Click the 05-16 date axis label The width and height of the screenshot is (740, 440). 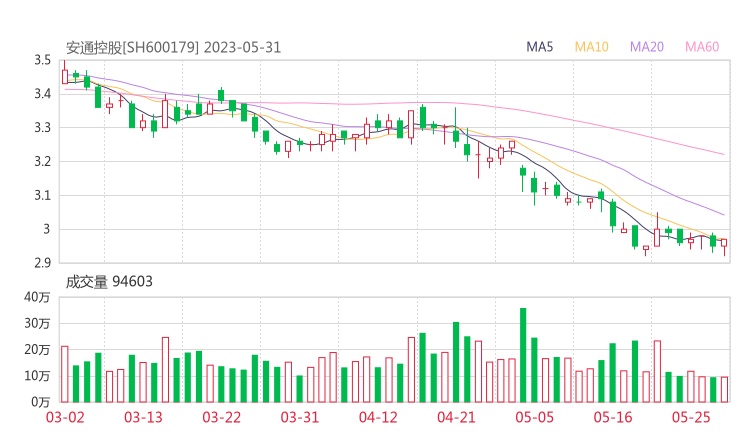(x=613, y=417)
